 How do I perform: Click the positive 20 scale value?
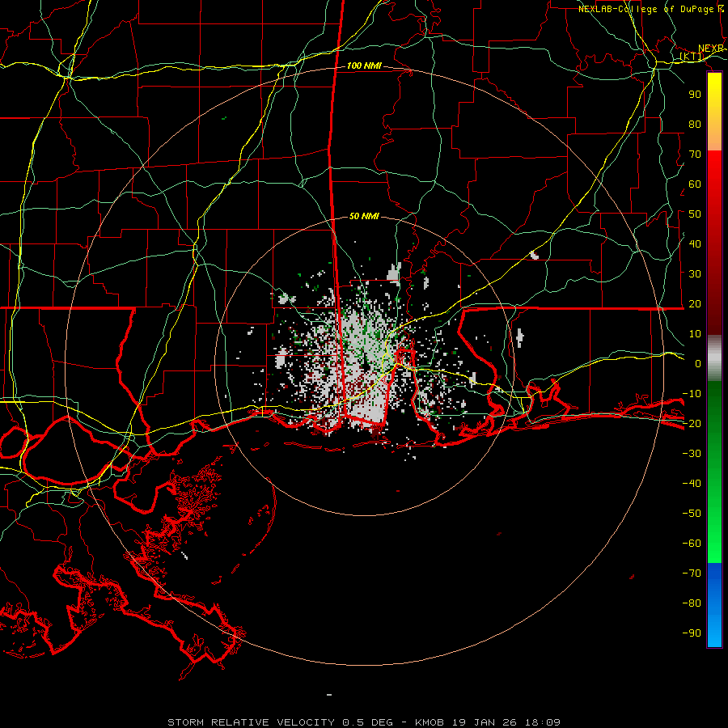695,303
